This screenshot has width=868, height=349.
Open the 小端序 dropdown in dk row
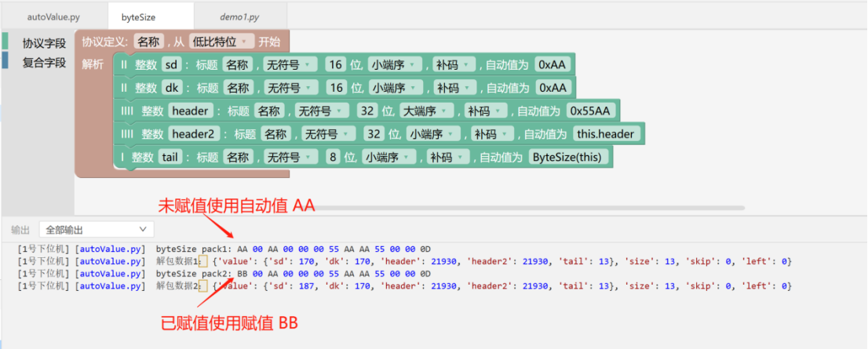tap(396, 87)
